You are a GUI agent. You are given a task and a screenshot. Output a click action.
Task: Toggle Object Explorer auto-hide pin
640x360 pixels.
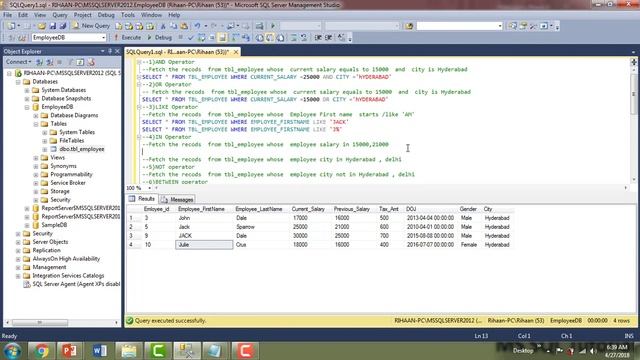point(110,51)
